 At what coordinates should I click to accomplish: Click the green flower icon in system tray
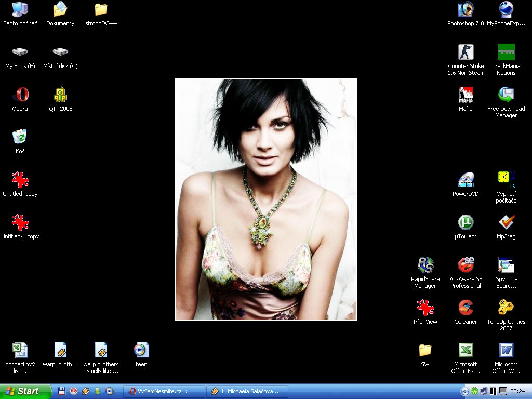point(474,391)
